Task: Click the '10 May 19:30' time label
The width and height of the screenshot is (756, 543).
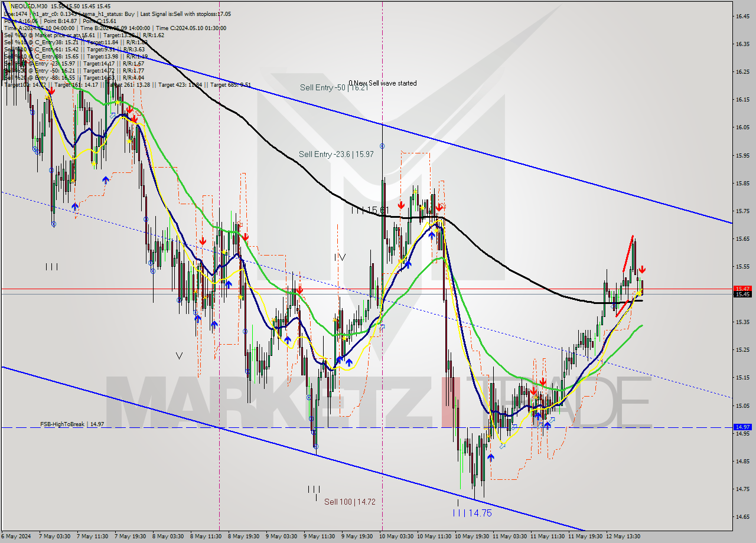Action: (x=471, y=537)
